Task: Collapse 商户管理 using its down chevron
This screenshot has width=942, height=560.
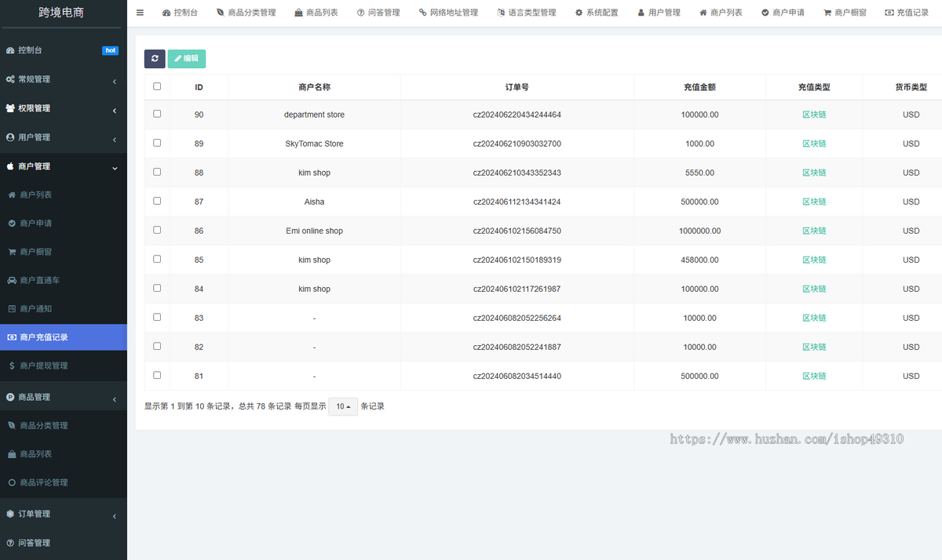Action: [x=115, y=167]
